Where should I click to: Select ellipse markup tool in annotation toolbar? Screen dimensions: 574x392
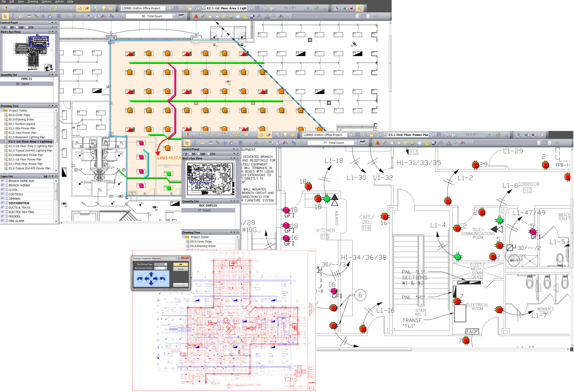217,16
